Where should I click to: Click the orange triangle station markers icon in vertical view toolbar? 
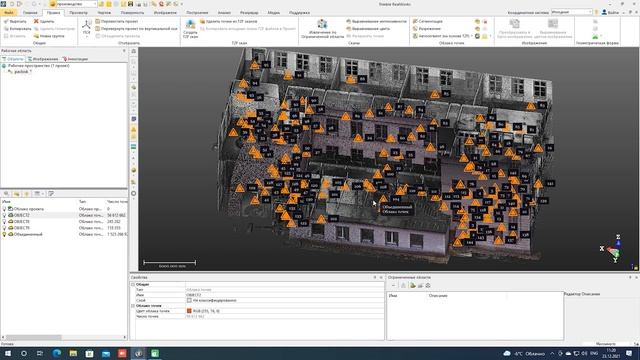(133, 129)
